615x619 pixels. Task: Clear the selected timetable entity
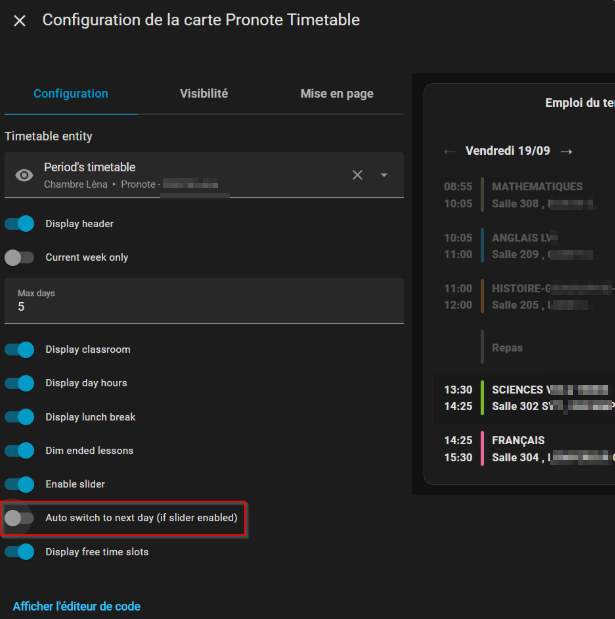click(x=357, y=175)
